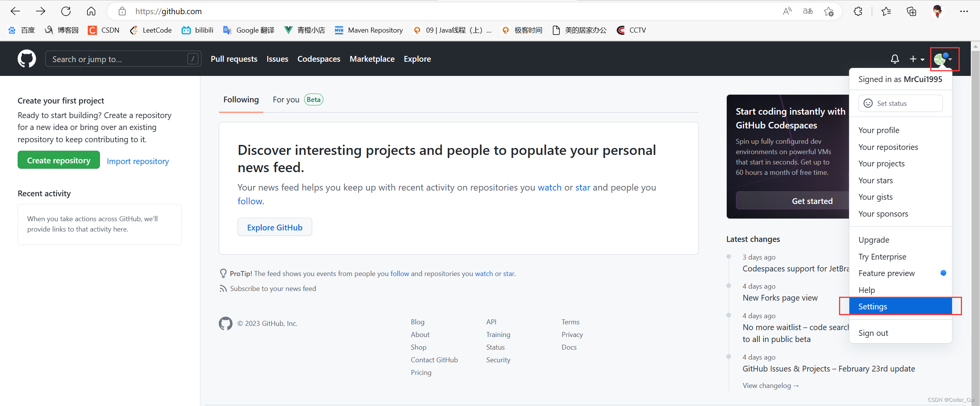Add page to favorites star icon
This screenshot has width=980, height=406.
point(828,12)
